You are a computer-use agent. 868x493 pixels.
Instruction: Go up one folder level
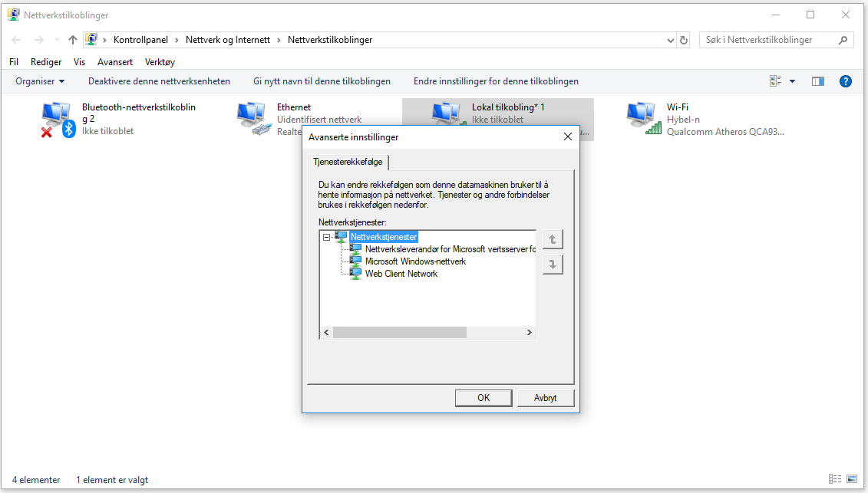[72, 40]
